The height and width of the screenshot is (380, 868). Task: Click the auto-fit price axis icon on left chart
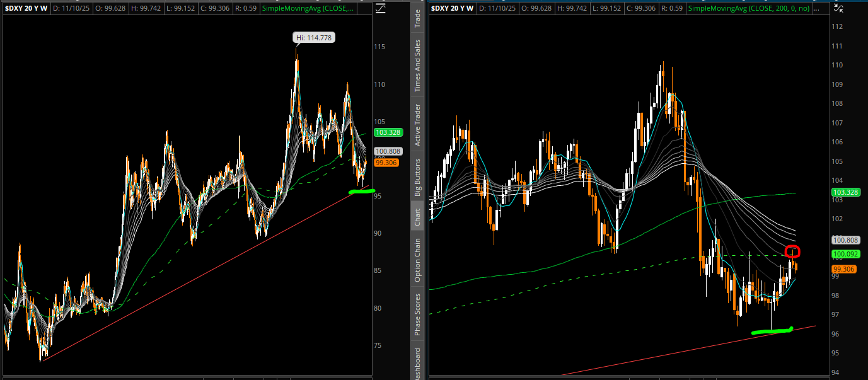pos(379,8)
